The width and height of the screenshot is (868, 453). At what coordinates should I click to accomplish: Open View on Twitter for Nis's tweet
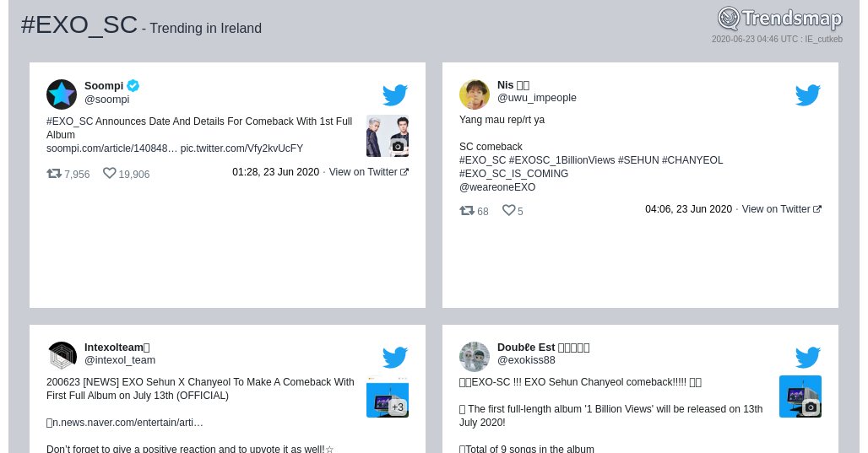click(782, 209)
